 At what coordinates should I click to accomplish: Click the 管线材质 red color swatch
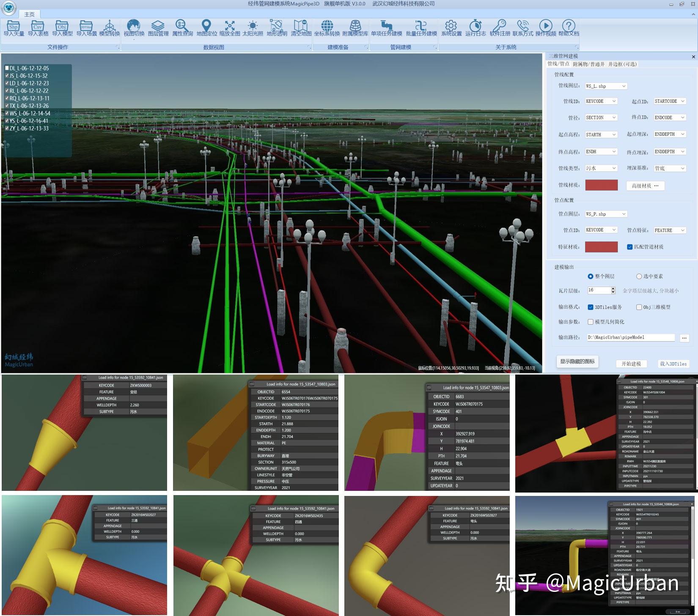point(601,185)
